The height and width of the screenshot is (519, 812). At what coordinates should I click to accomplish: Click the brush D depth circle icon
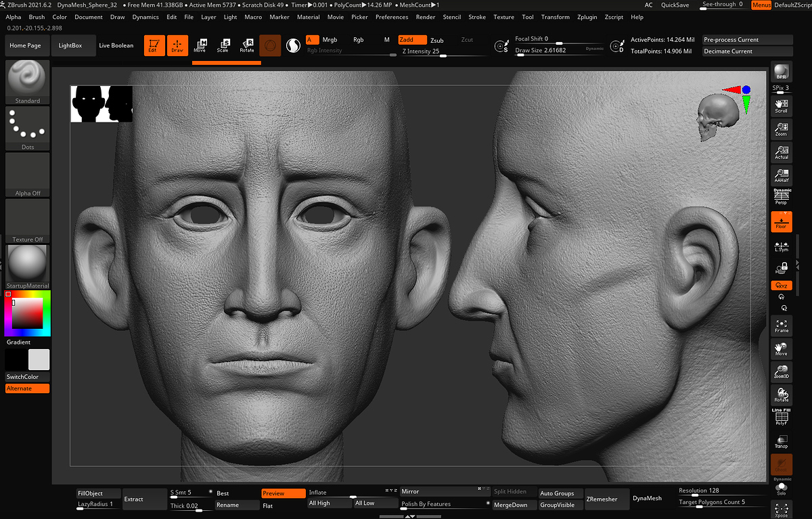pos(617,46)
